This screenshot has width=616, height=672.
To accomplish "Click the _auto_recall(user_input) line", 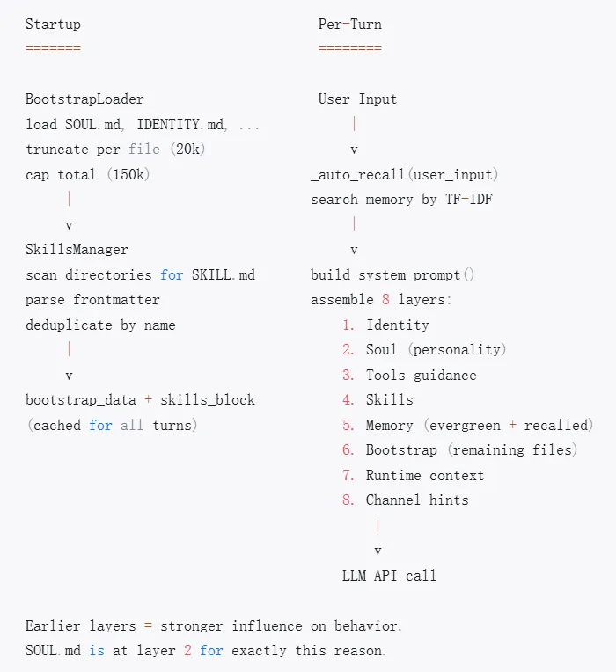I will (405, 174).
